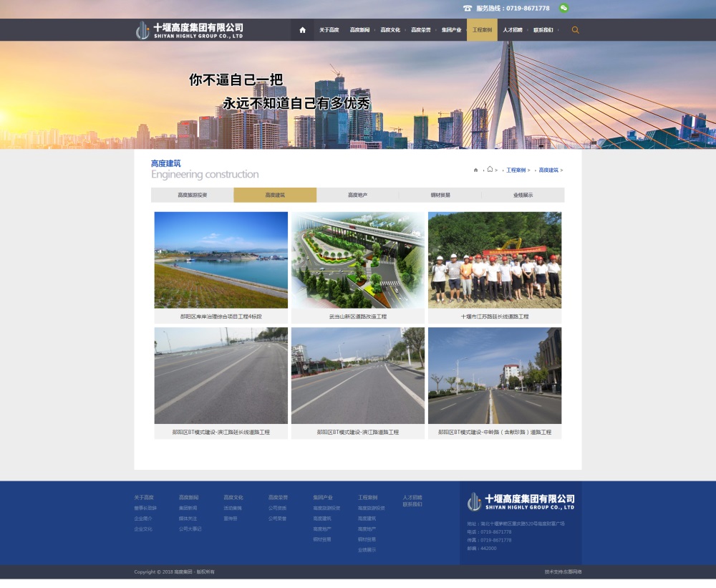Click 高度文化 heading in the footer
The image size is (716, 588).
point(233,498)
